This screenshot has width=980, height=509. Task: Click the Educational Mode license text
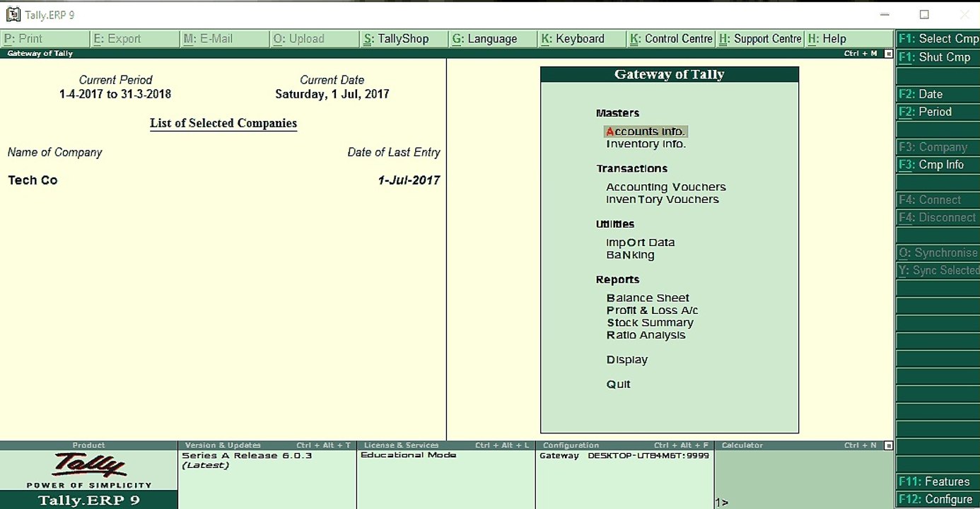pyautogui.click(x=409, y=455)
